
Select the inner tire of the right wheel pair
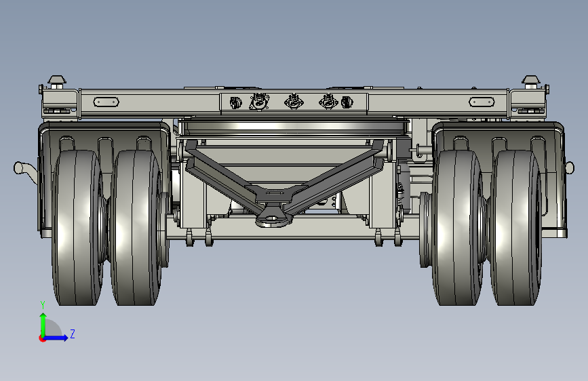point(458,228)
